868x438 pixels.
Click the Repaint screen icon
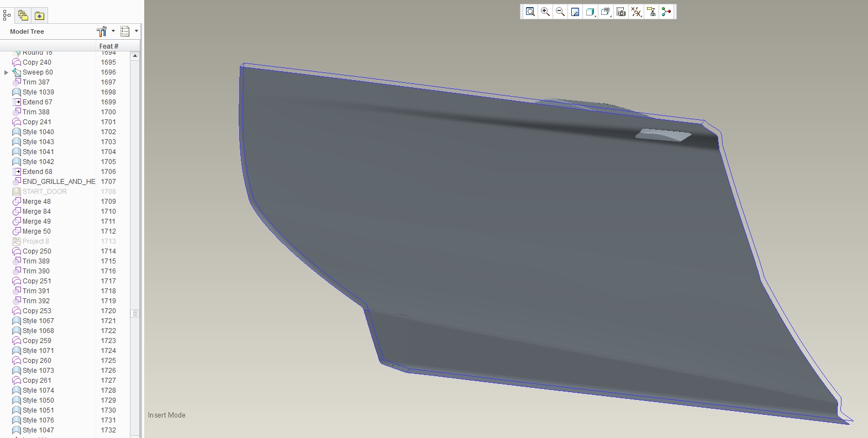click(575, 12)
